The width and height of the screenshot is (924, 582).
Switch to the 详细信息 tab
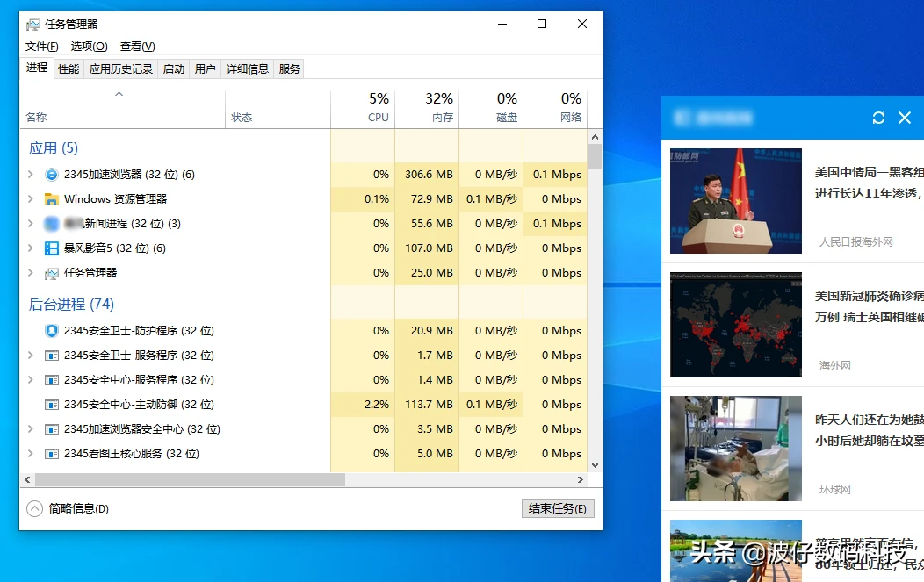click(248, 69)
